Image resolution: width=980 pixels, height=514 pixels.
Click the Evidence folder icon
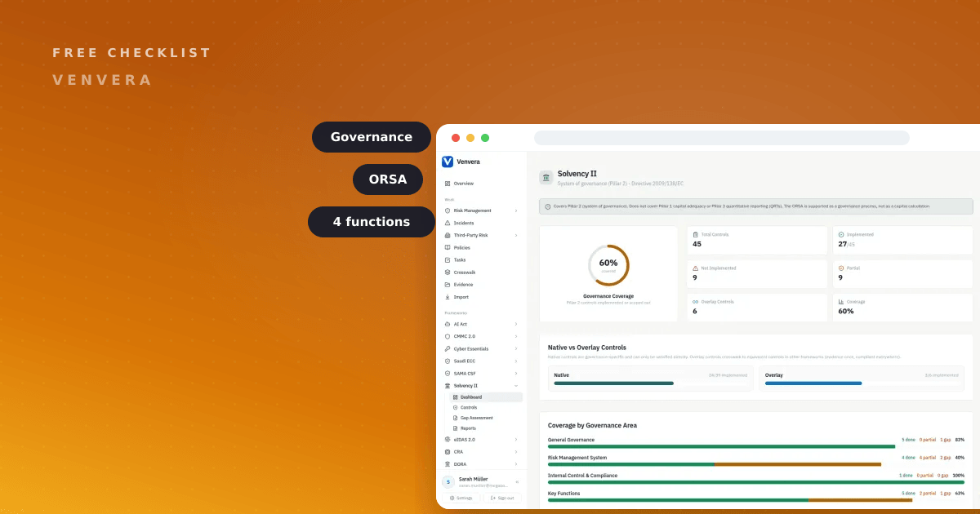pos(448,285)
